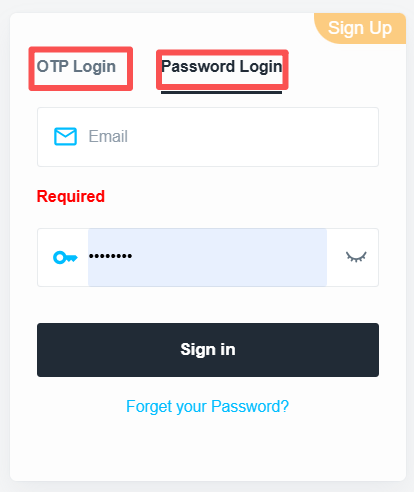The image size is (414, 492).
Task: Click empty space right of Email placeholder
Action: click(x=253, y=137)
